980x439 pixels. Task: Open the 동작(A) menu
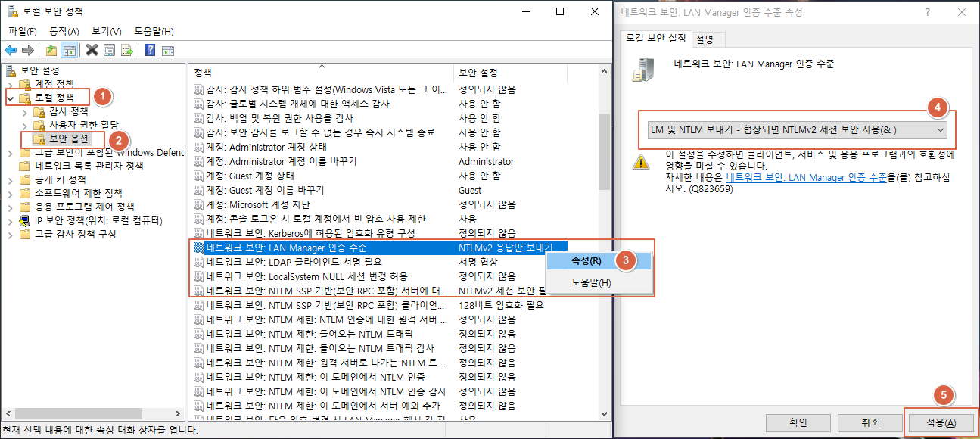pos(64,31)
